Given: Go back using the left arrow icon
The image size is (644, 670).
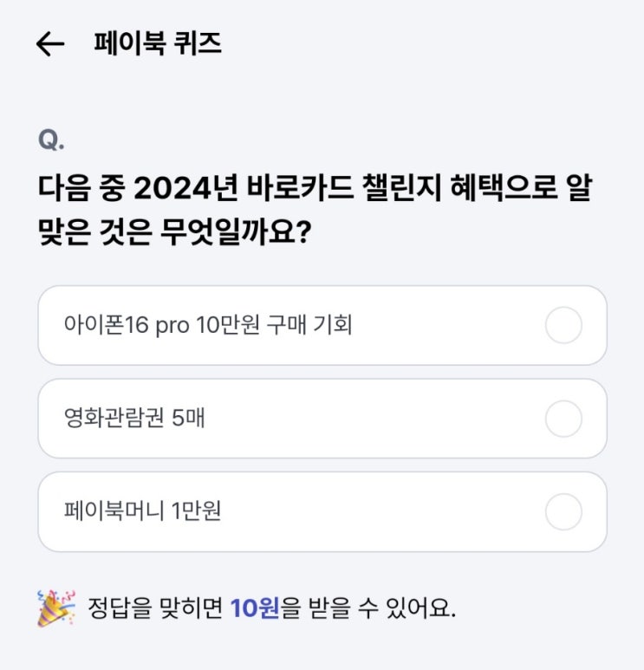Looking at the screenshot, I should (x=50, y=43).
